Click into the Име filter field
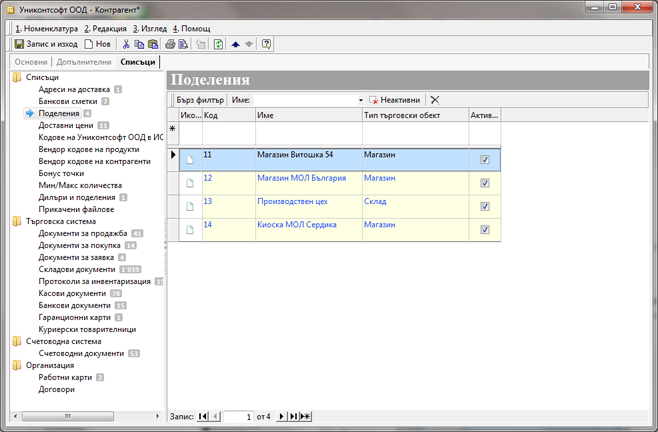This screenshot has height=432, width=658. click(x=306, y=100)
